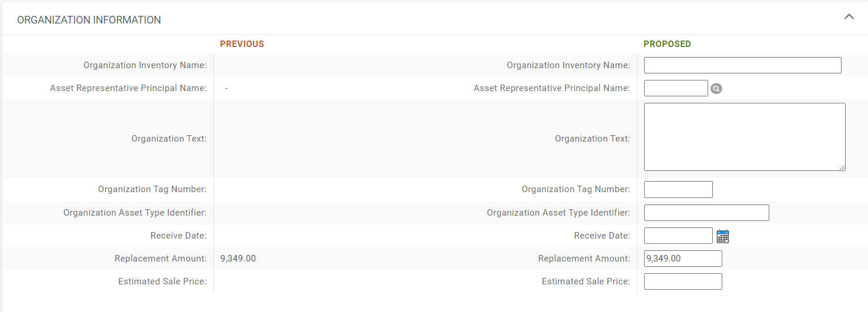Click the Estimated Sale Price label beside Proposed field
868x312 pixels.
[586, 281]
